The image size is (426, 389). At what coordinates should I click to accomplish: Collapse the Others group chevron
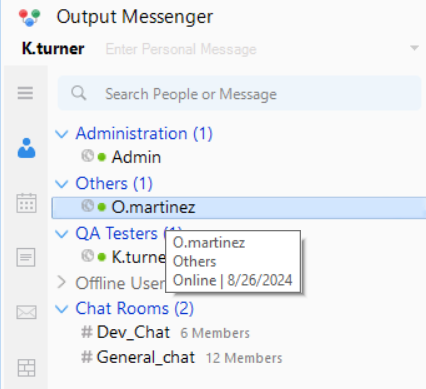62,184
